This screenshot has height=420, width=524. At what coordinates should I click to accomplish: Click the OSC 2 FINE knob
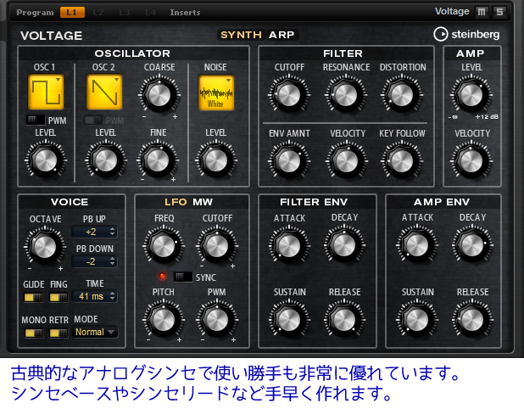(158, 160)
